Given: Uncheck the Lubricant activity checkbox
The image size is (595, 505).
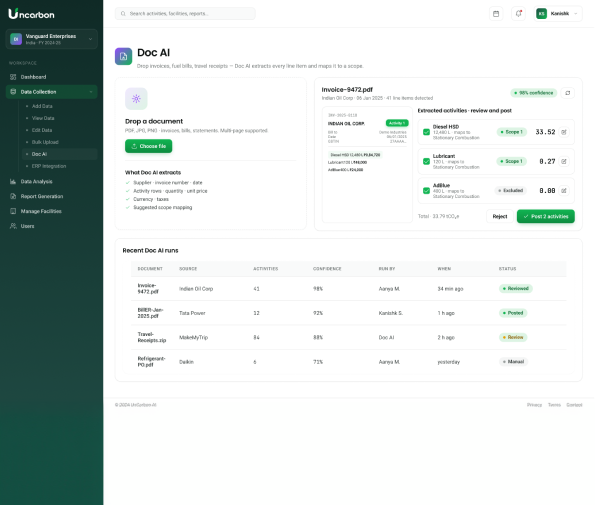Looking at the screenshot, I should tap(426, 161).
